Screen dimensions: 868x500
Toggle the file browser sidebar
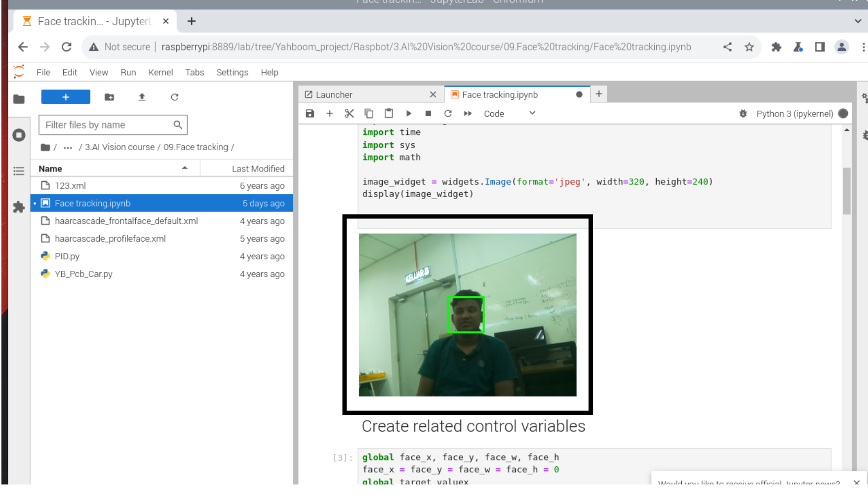(19, 99)
